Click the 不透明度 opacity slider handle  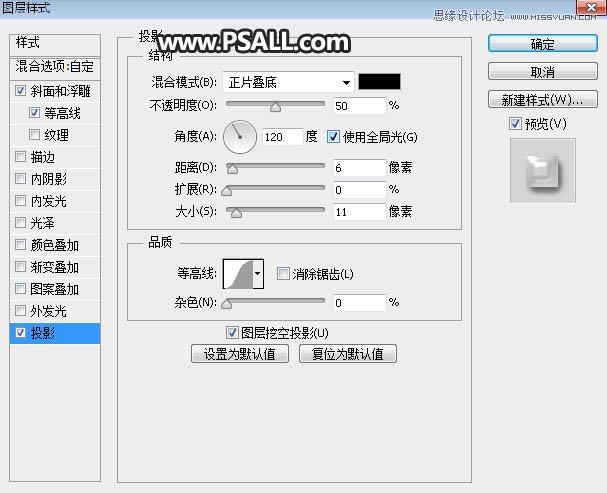275,107
